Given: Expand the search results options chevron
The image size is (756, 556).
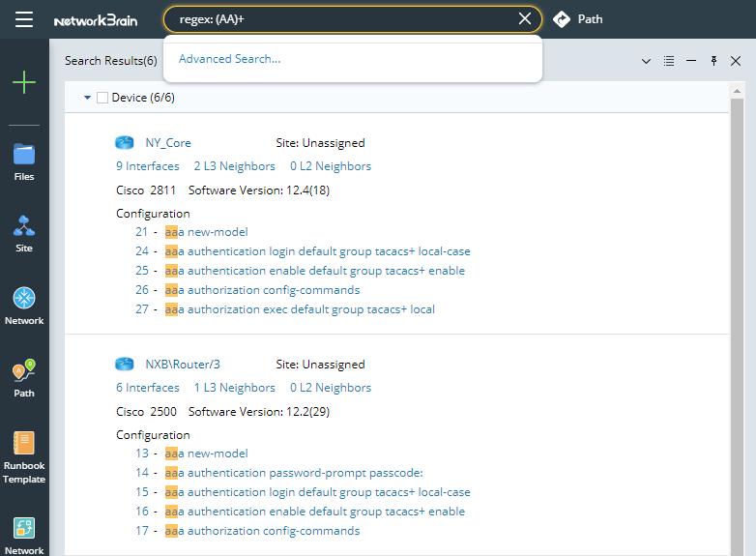Looking at the screenshot, I should (647, 61).
